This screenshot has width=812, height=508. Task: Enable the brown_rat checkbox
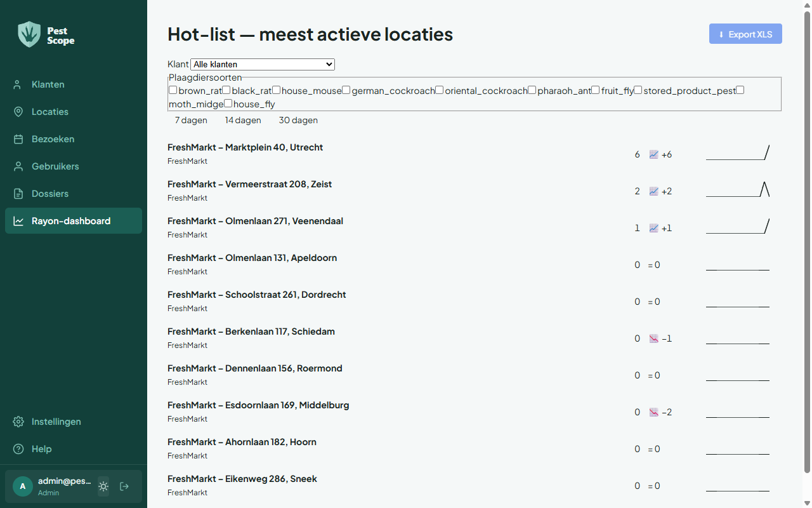tap(173, 90)
